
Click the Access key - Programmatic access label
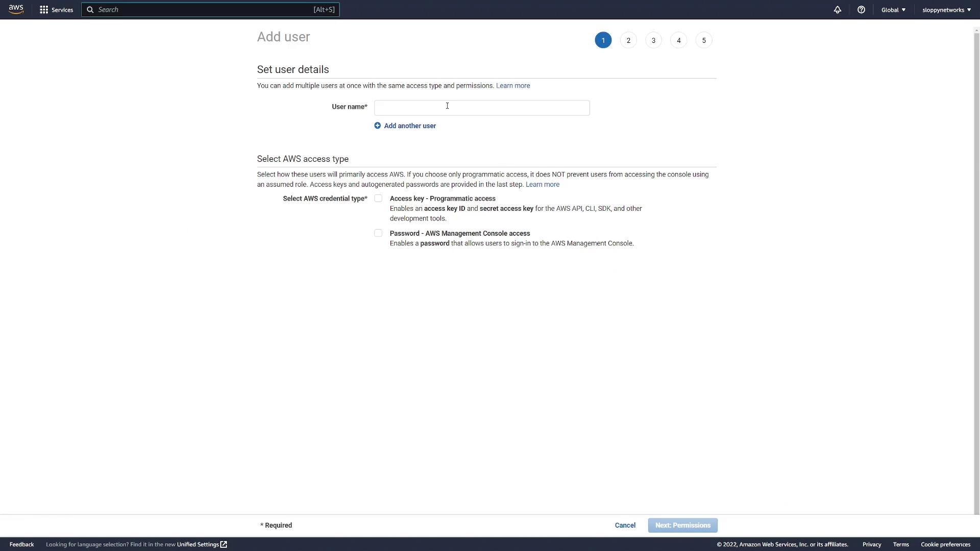443,198
